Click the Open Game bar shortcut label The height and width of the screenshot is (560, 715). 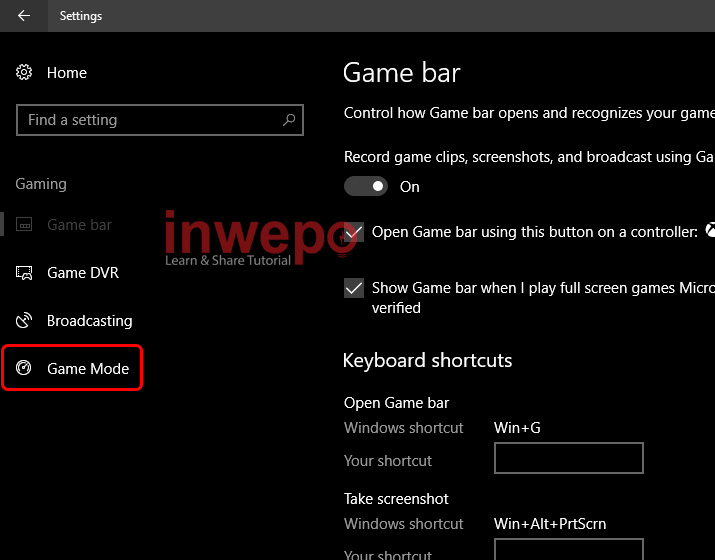[x=396, y=403]
